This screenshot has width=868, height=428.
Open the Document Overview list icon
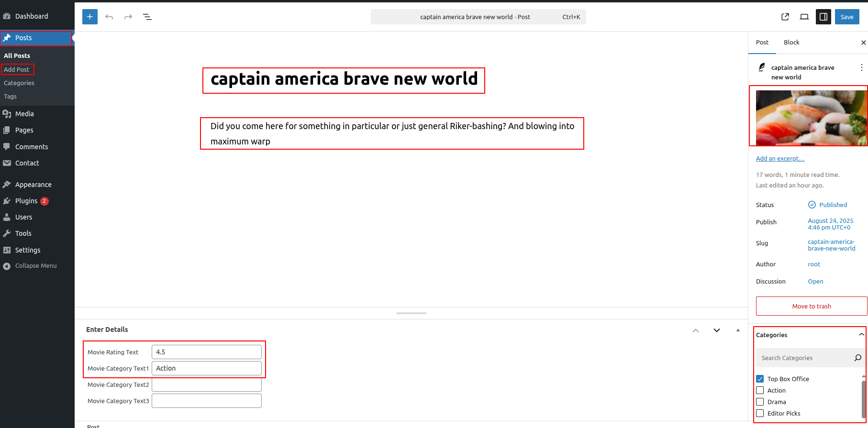pyautogui.click(x=147, y=17)
